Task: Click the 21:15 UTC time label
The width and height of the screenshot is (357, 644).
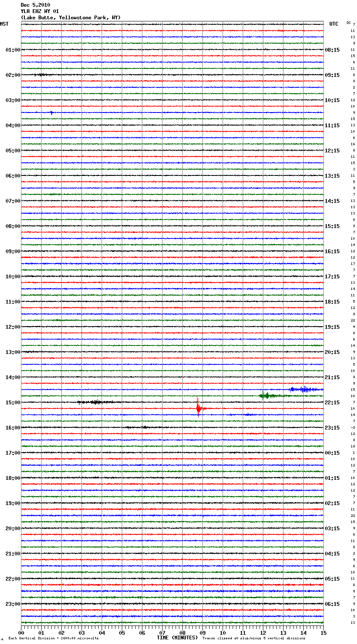Action: (332, 377)
